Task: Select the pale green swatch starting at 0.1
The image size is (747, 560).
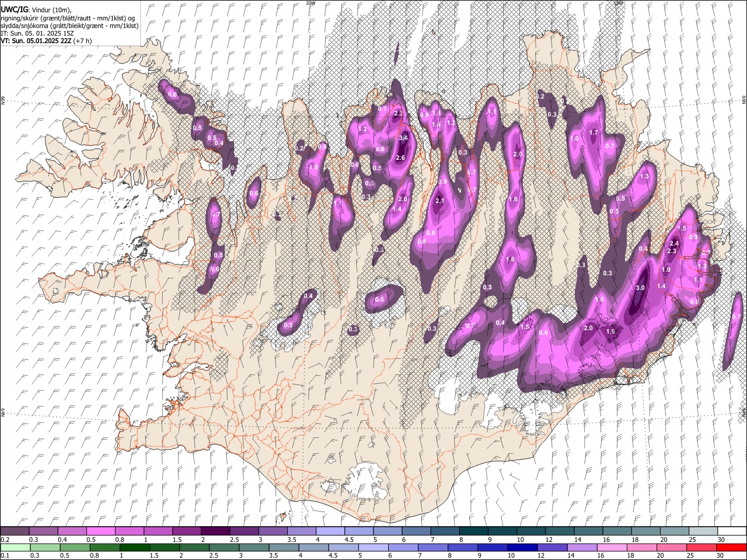Action: [15, 547]
